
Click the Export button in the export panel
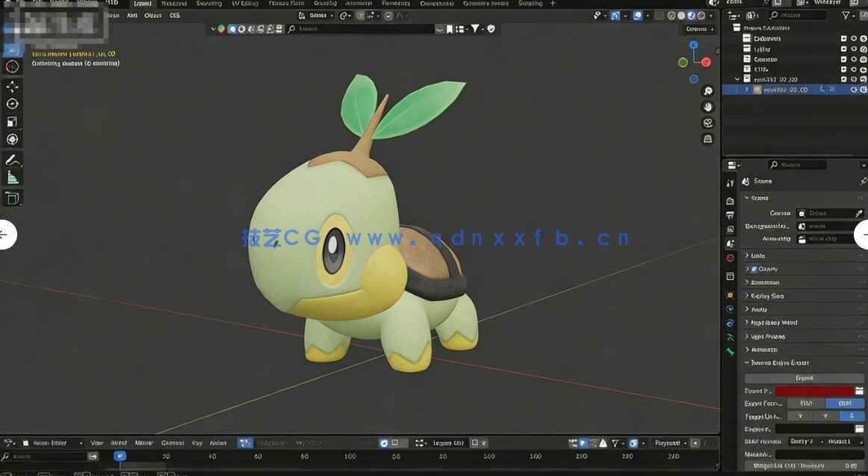pyautogui.click(x=805, y=377)
